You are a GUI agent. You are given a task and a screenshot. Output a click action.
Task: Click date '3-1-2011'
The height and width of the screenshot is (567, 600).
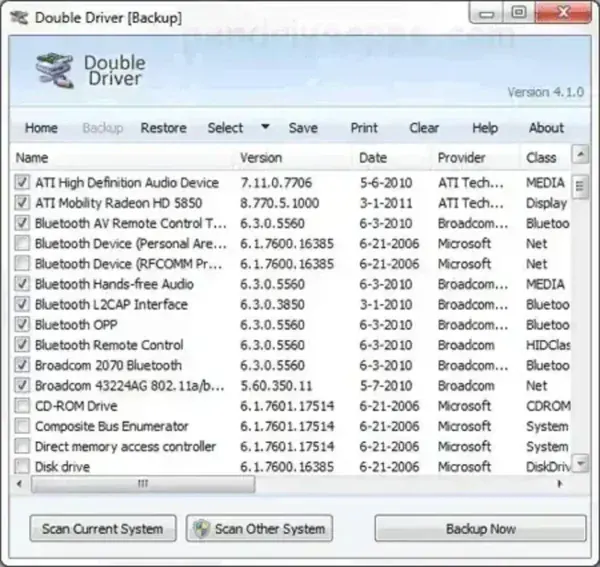(x=386, y=203)
